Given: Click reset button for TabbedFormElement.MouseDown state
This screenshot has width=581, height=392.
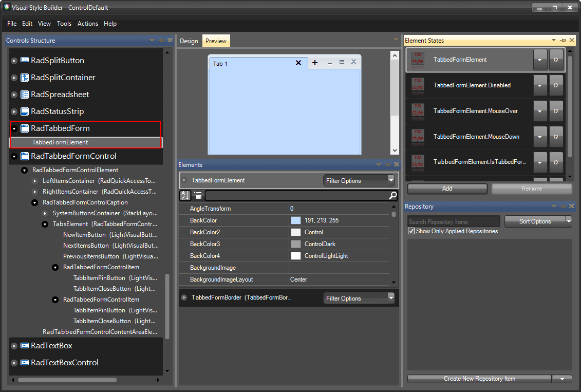Looking at the screenshot, I should pyautogui.click(x=556, y=137).
